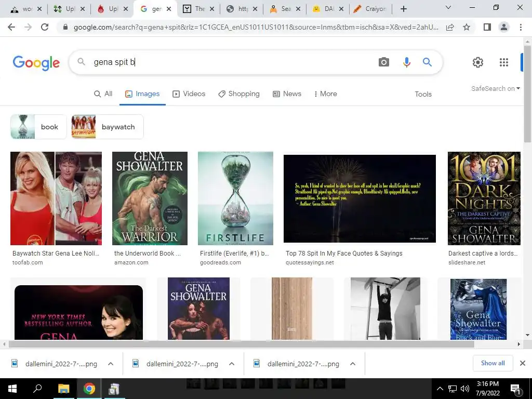View site information lock icon

click(65, 27)
